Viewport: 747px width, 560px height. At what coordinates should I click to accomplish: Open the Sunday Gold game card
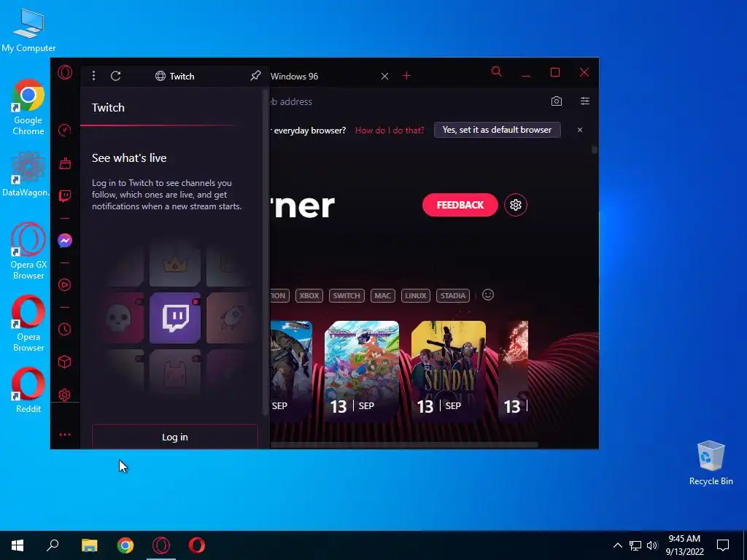(449, 370)
